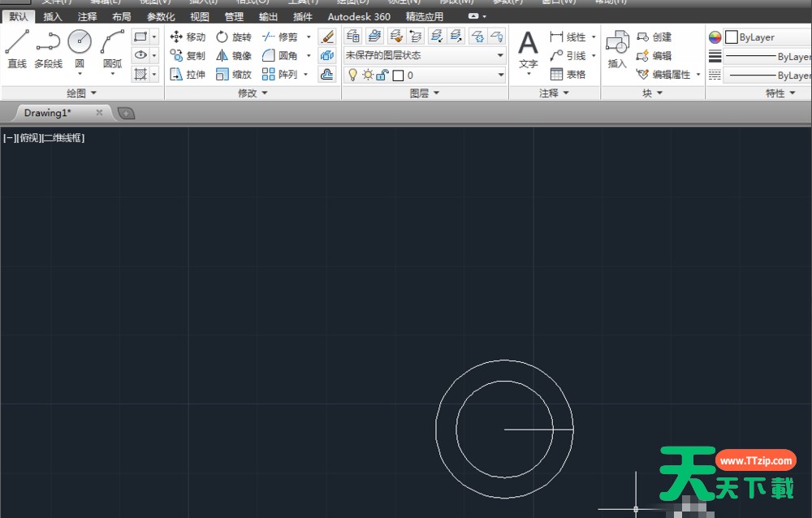The image size is (812, 518).
Task: Activate the Mirror (镜像) tool
Action: (234, 55)
